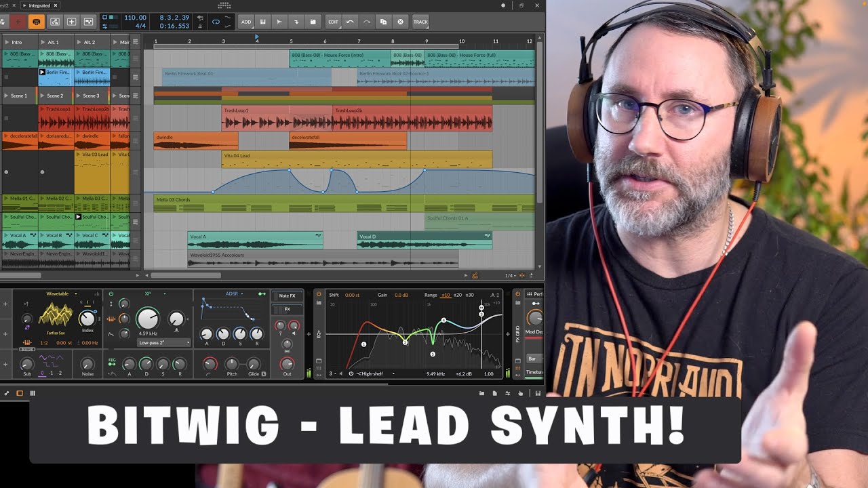Click the playhead marker on timeline ruler
Screen dimensions: 868x488
256,36
